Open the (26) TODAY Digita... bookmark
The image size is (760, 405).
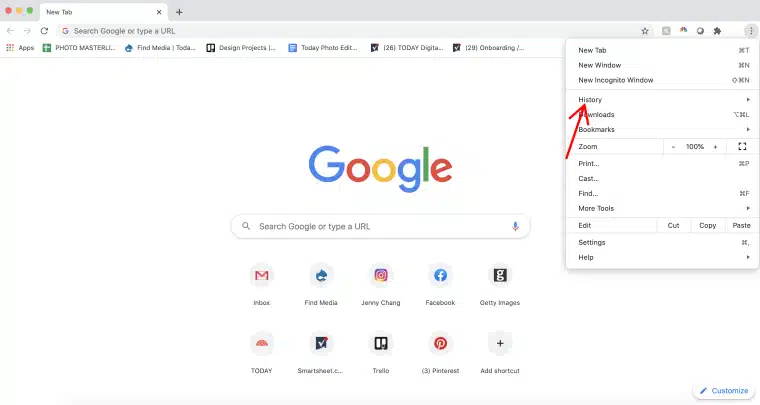pos(407,48)
